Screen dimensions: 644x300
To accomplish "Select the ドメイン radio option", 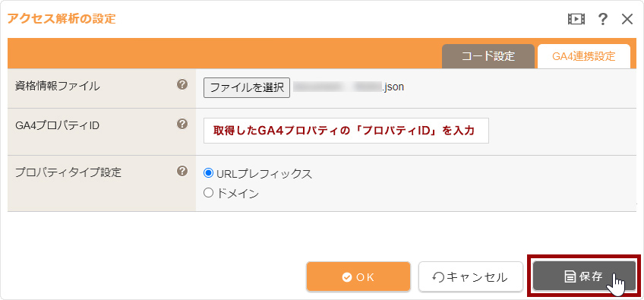I will (208, 192).
